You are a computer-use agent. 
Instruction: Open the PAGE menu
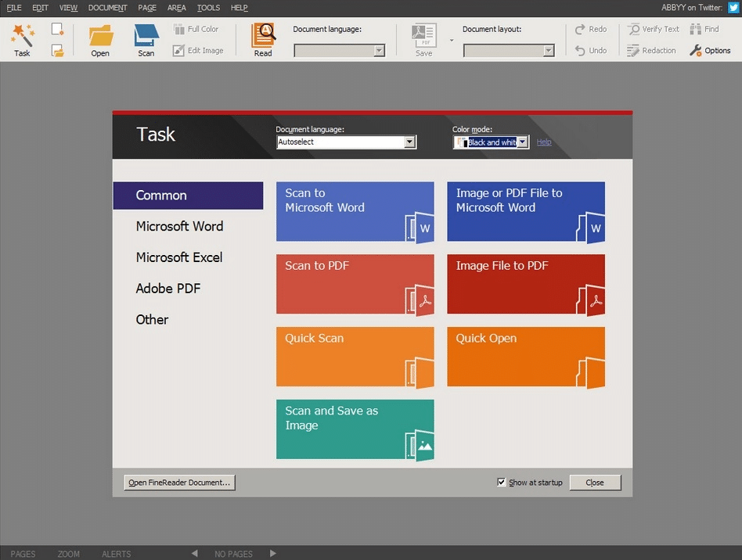pos(147,8)
